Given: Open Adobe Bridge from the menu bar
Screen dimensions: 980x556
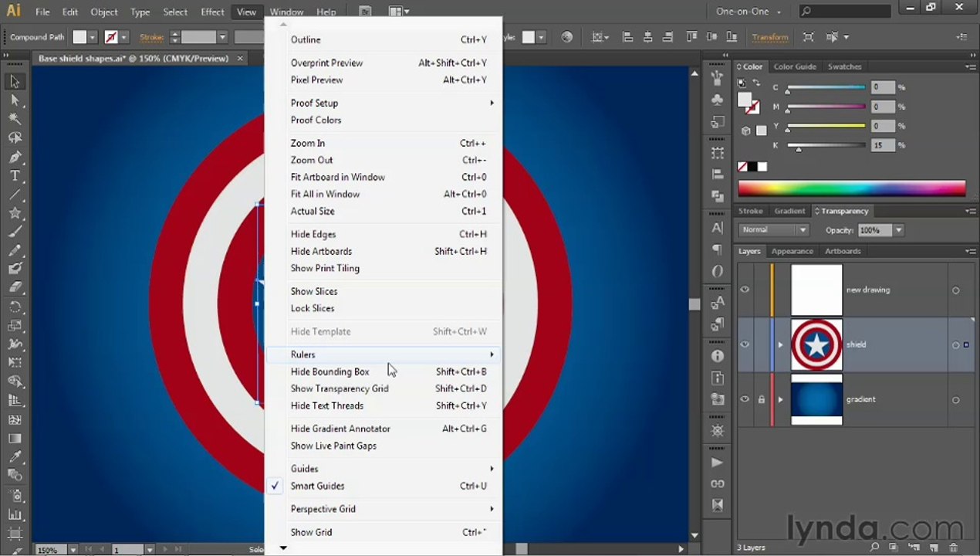Looking at the screenshot, I should [366, 12].
